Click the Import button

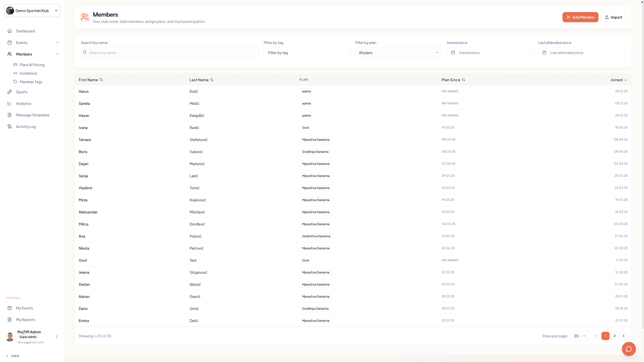(x=613, y=17)
